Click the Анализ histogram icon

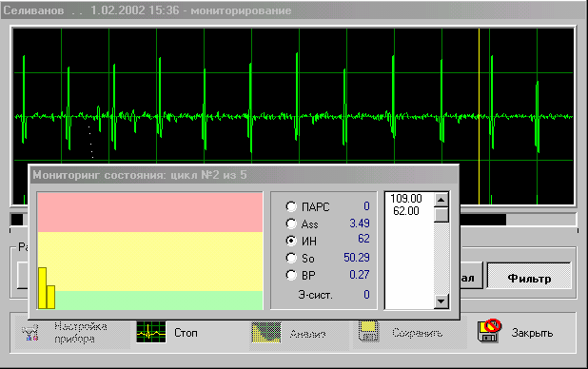tap(265, 332)
